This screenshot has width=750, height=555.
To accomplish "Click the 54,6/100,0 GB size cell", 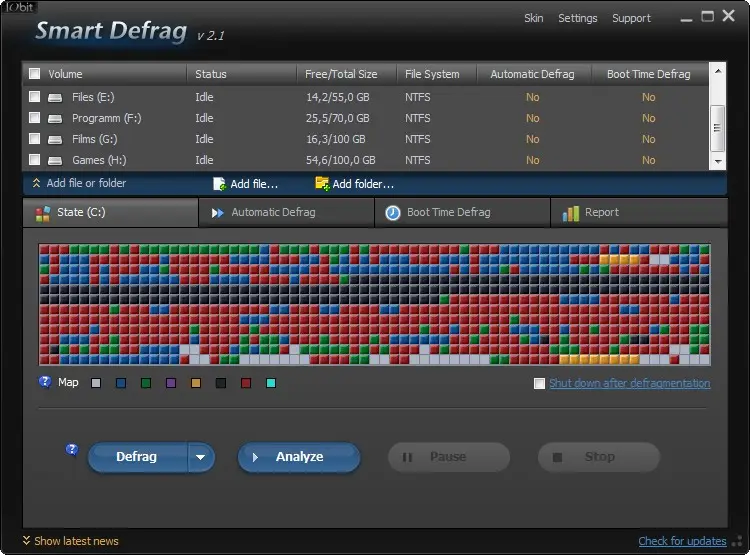I will [x=341, y=160].
